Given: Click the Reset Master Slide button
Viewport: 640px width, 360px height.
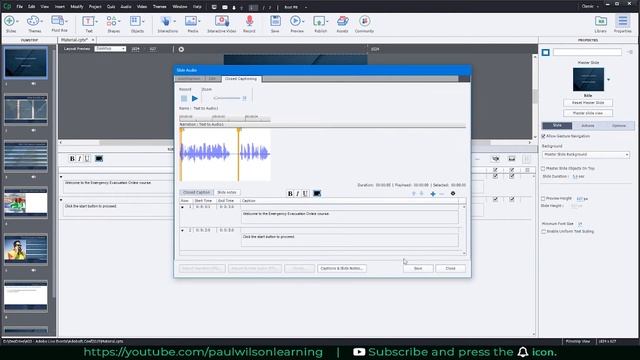Looking at the screenshot, I should coord(588,103).
